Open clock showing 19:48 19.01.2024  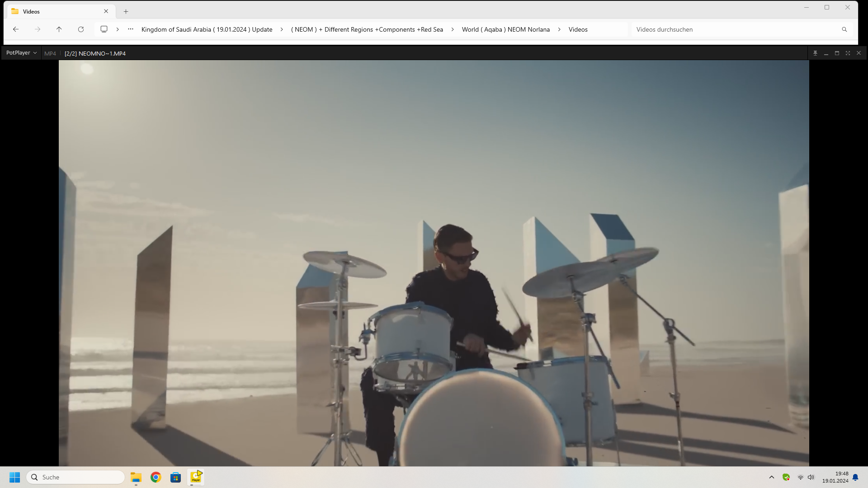coord(835,477)
